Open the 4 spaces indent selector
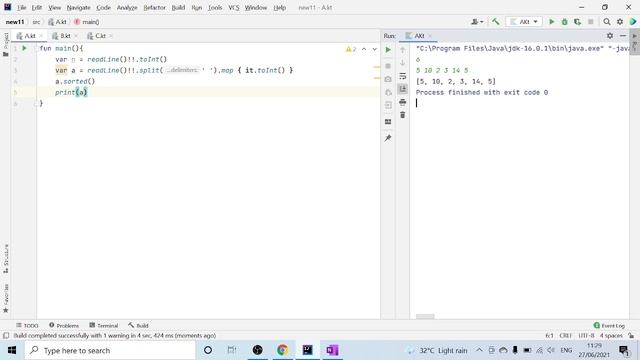 (x=611, y=336)
